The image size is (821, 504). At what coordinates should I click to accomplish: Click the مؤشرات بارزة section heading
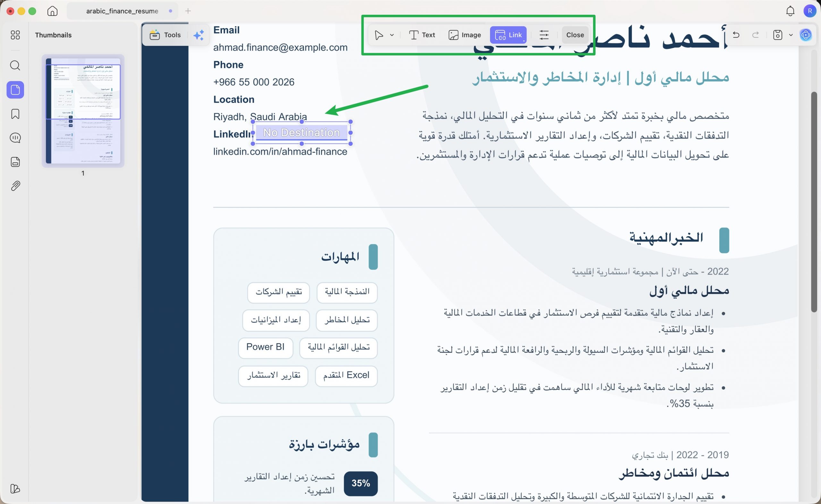[x=324, y=445]
